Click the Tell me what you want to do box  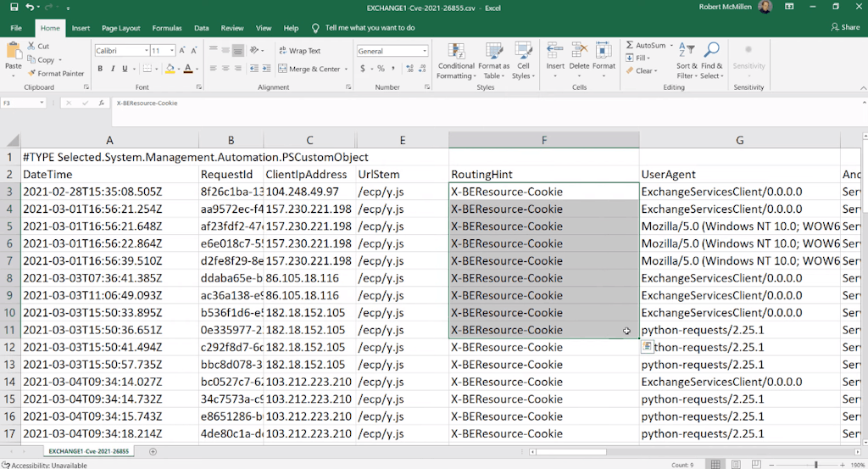coord(370,28)
